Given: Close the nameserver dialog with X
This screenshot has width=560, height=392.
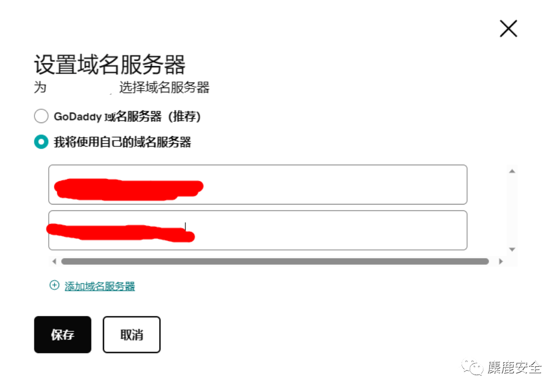Looking at the screenshot, I should coord(508,28).
